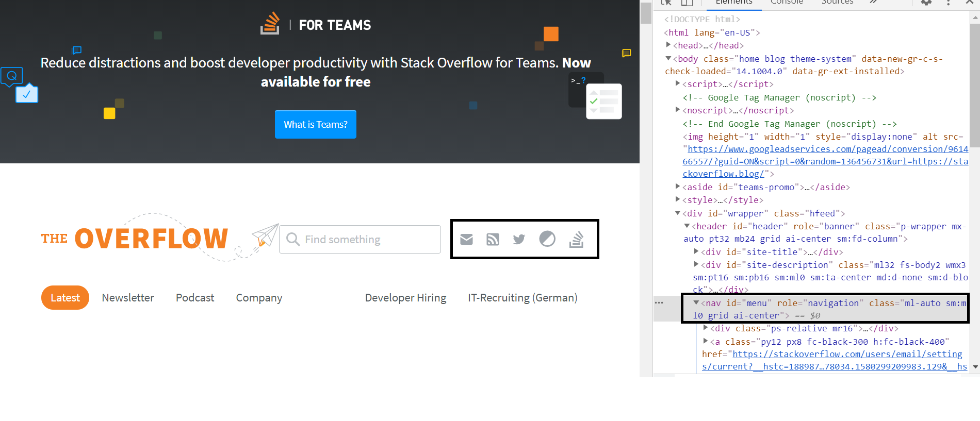Close the DevTools panel
The width and height of the screenshot is (980, 421).
970,3
